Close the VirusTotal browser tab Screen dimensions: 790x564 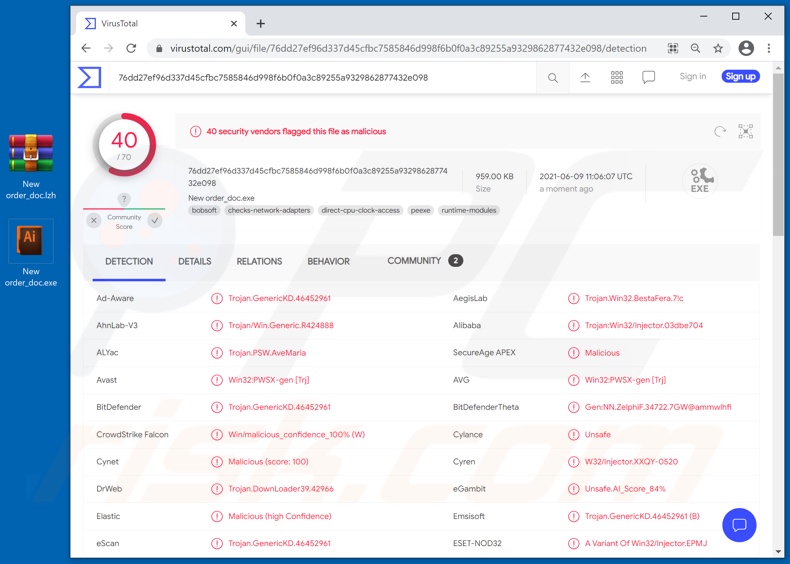click(x=234, y=23)
